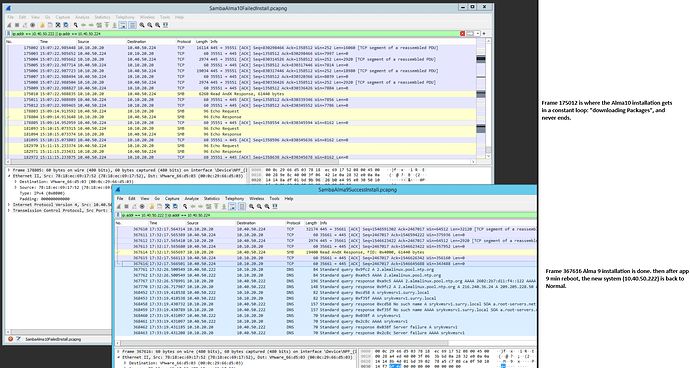Click Go to Next Packet arrow in Alma9 window

point(200,206)
